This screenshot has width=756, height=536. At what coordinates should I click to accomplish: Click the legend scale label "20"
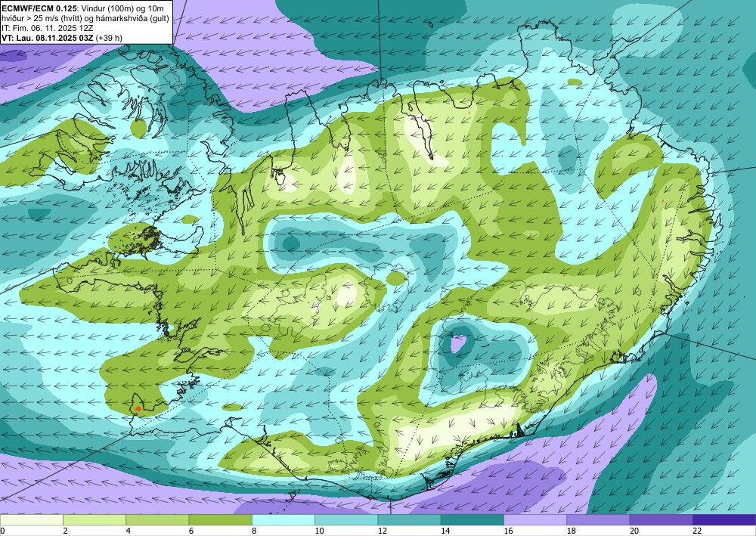(x=634, y=531)
